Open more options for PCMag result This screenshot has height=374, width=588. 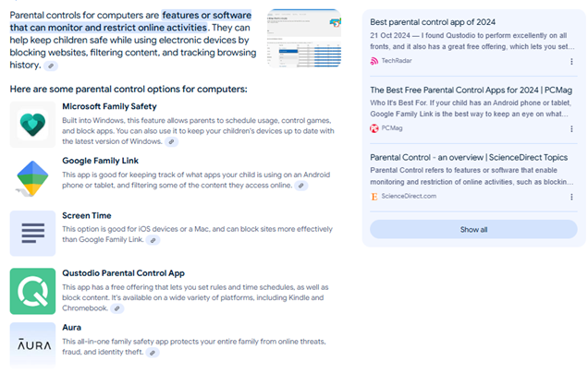571,129
